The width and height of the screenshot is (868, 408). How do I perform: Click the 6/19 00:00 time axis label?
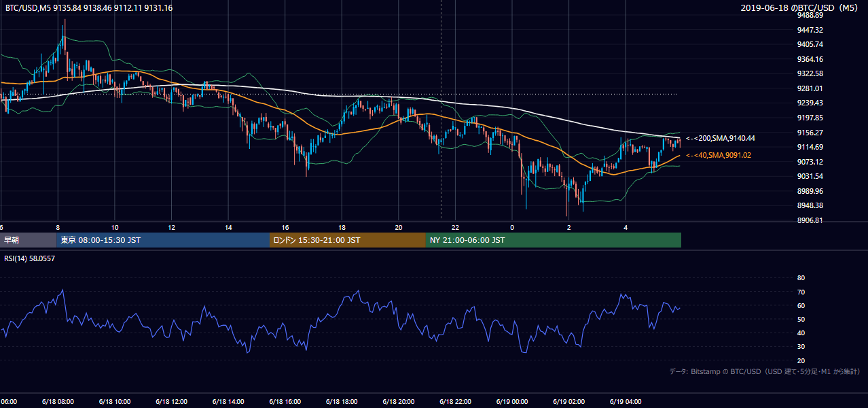pyautogui.click(x=513, y=401)
